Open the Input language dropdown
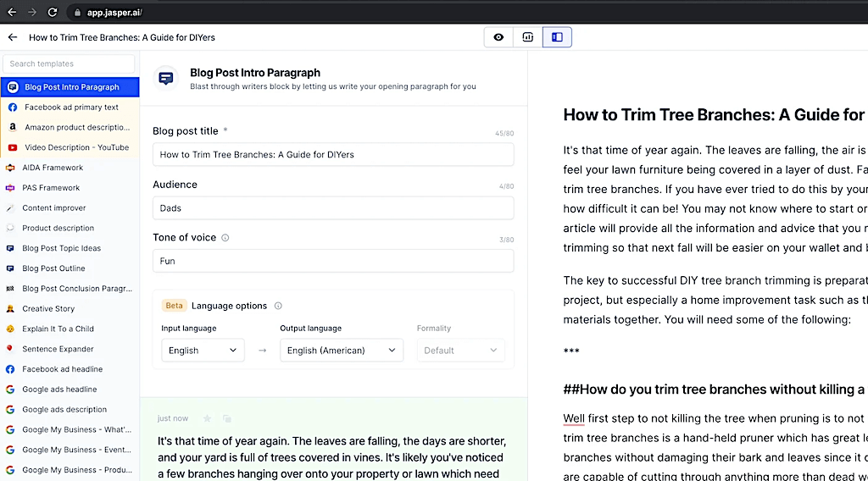The width and height of the screenshot is (868, 481). pyautogui.click(x=203, y=351)
